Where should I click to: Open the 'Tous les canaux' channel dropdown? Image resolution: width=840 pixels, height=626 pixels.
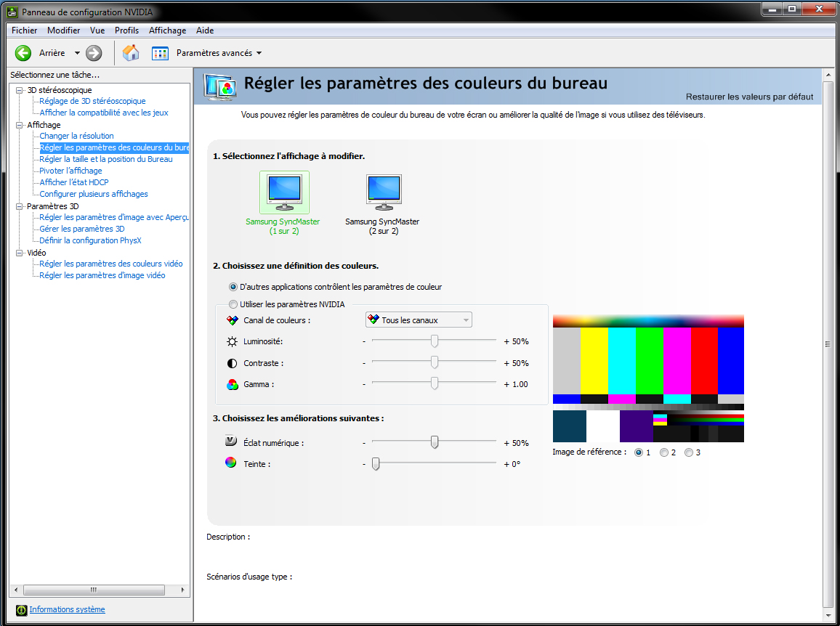pos(419,320)
